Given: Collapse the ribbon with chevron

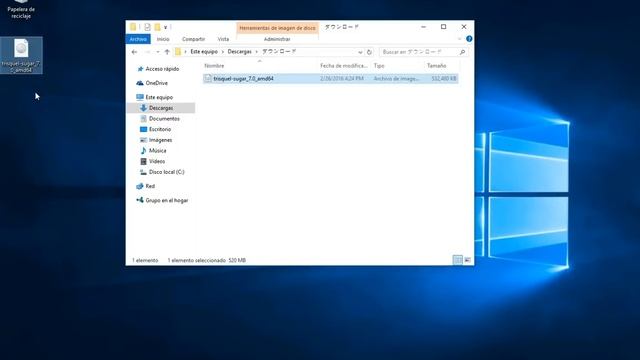Looking at the screenshot, I should (460, 39).
